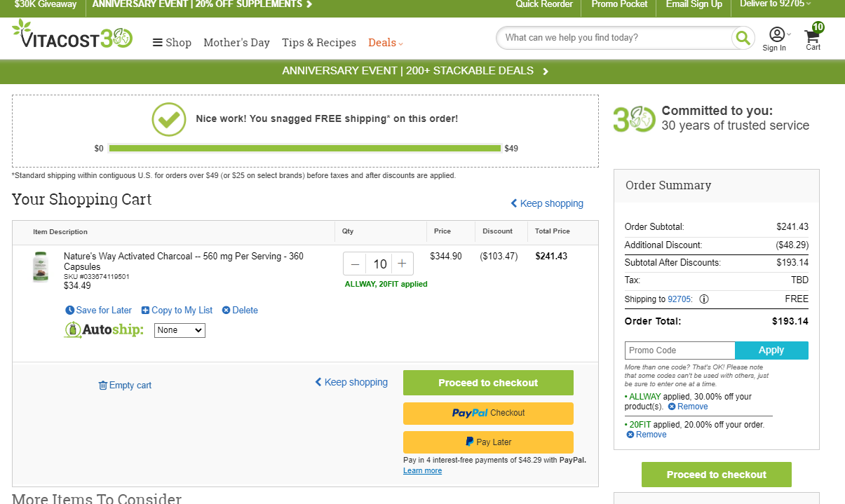This screenshot has height=504, width=845.
Task: Open Anniversary Event 20% off supplements
Action: (203, 4)
